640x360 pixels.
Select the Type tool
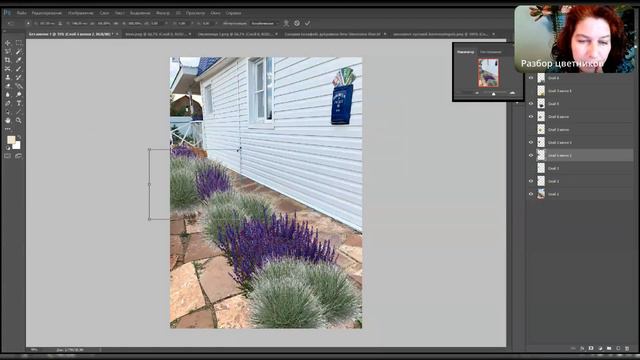(x=19, y=103)
